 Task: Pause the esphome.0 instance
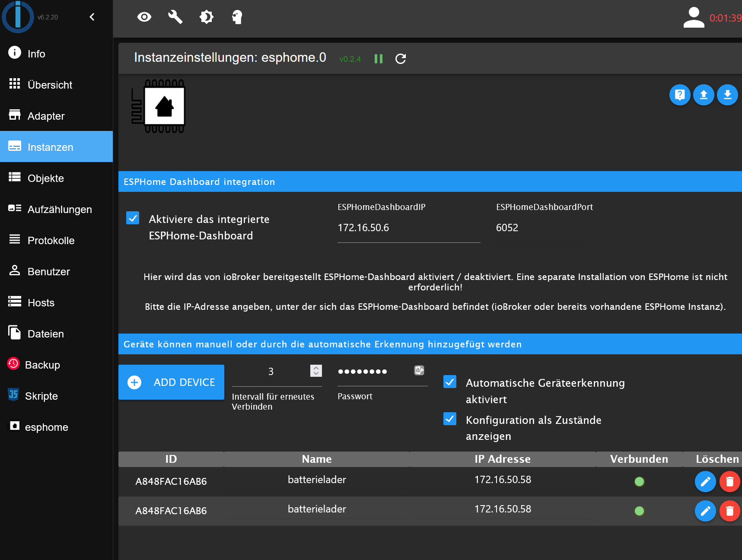(x=379, y=59)
